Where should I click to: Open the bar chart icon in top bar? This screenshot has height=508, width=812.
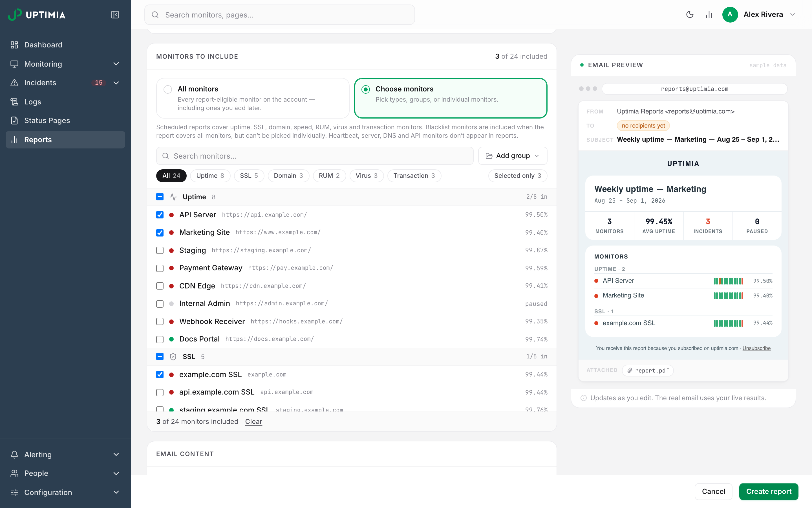(x=709, y=14)
